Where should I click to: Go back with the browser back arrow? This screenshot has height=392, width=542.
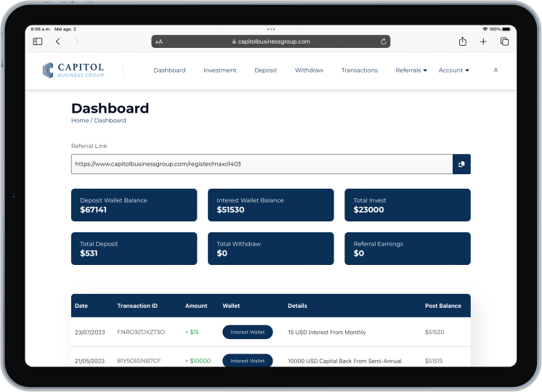(57, 41)
